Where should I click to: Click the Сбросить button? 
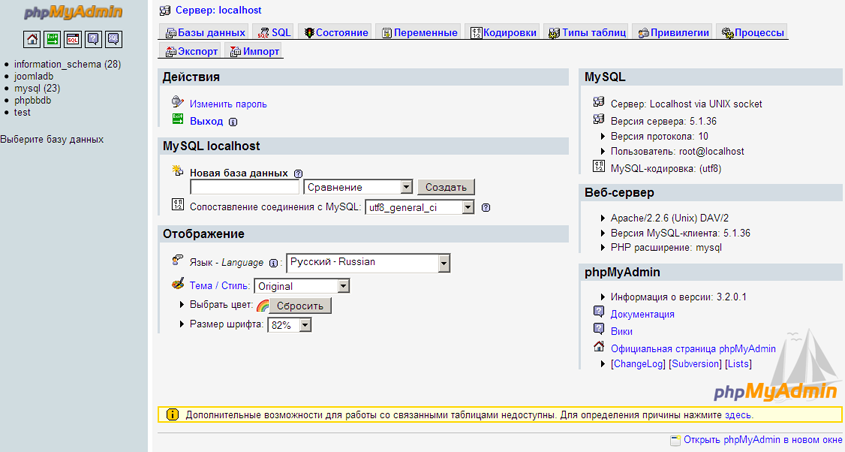coord(300,305)
